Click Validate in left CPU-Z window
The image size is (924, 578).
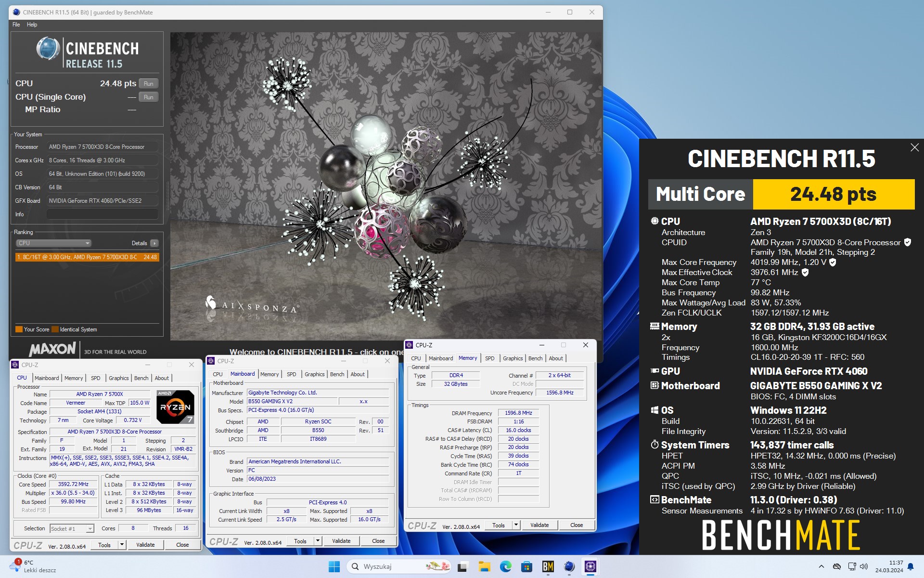pyautogui.click(x=145, y=545)
